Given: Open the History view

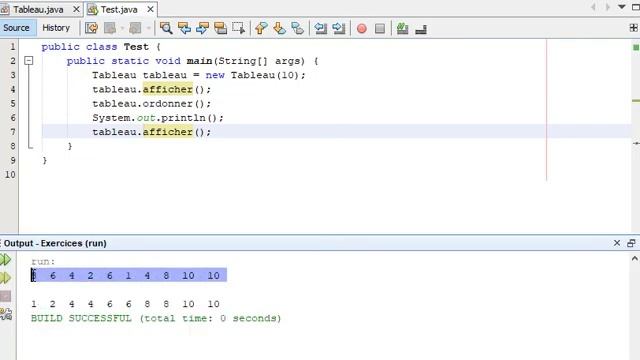Looking at the screenshot, I should pyautogui.click(x=56, y=28).
